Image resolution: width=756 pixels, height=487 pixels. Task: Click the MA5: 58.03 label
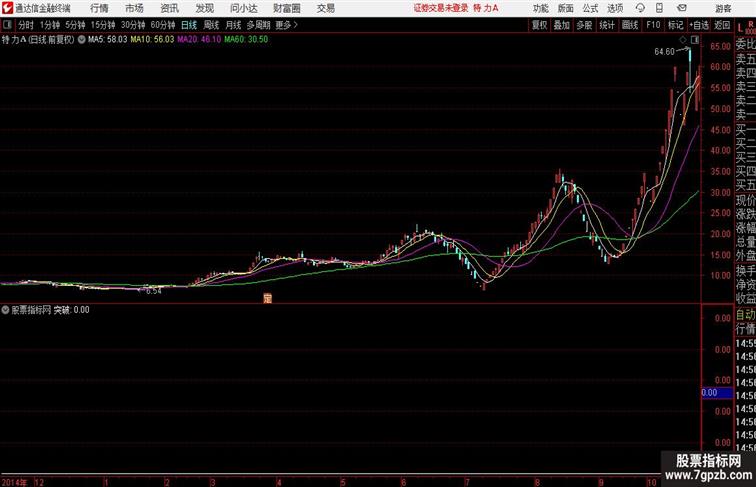(108, 40)
